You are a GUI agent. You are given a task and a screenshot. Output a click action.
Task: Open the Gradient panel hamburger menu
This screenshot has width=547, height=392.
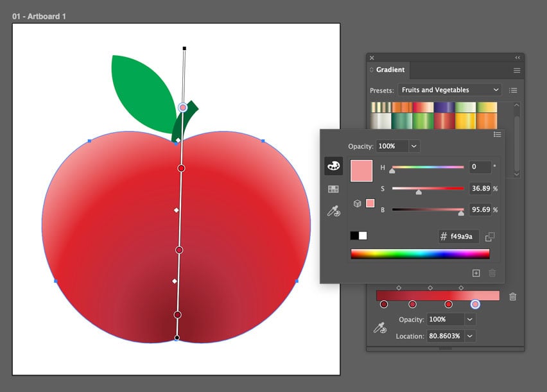point(517,70)
